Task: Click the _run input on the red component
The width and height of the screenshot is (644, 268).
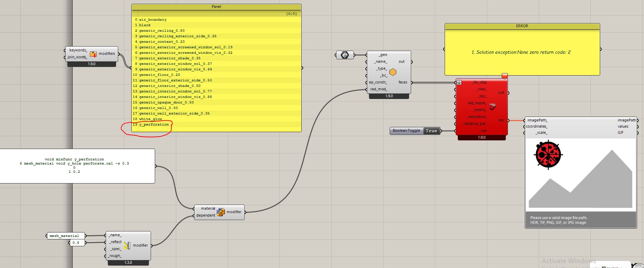Action: coord(483,131)
